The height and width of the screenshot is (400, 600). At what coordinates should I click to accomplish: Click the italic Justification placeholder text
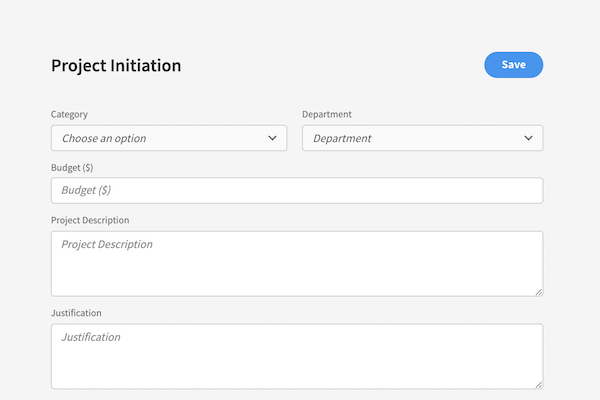click(91, 337)
